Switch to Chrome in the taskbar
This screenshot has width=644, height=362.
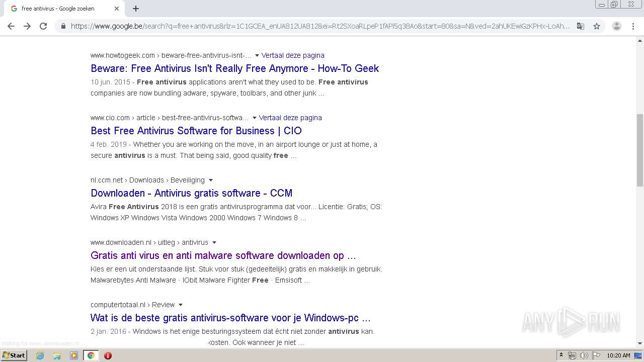click(91, 355)
